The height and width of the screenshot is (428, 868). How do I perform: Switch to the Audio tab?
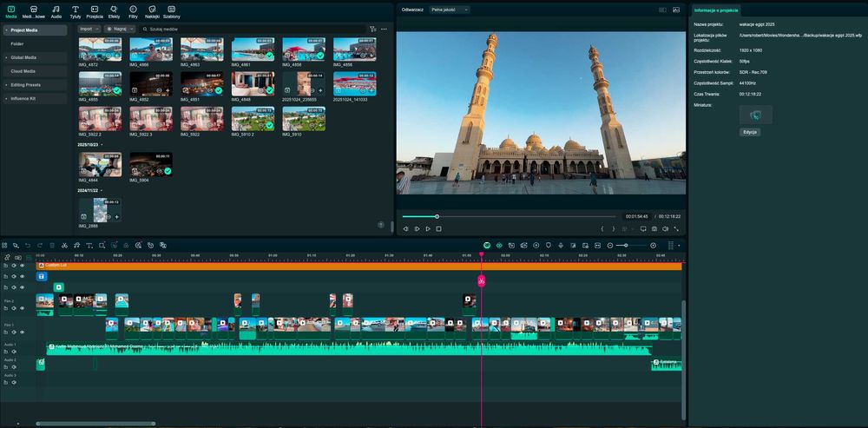pyautogui.click(x=56, y=12)
